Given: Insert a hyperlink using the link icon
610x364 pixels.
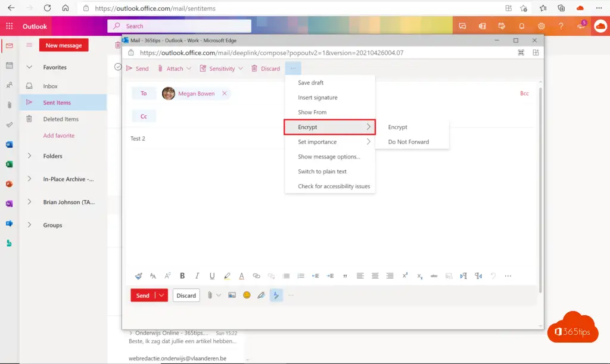Looking at the screenshot, I should tap(256, 276).
